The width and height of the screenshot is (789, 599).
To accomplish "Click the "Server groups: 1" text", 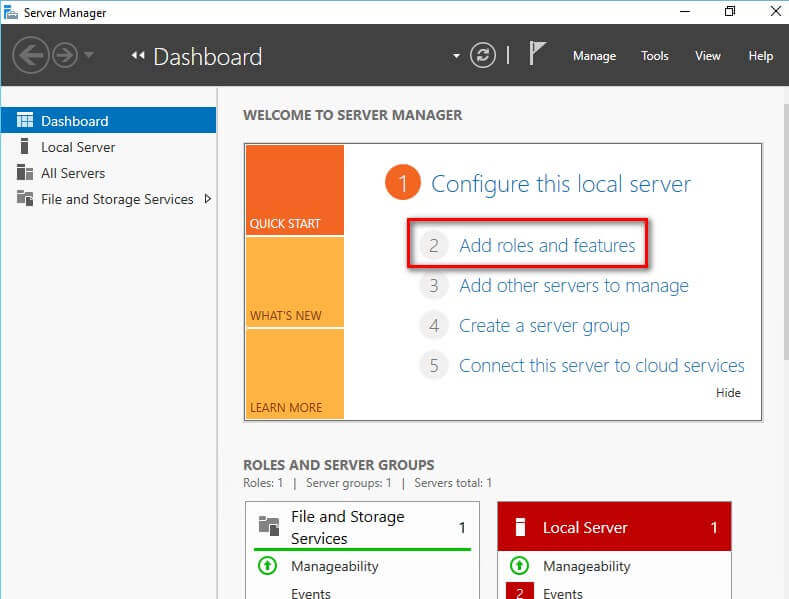I will click(x=348, y=483).
